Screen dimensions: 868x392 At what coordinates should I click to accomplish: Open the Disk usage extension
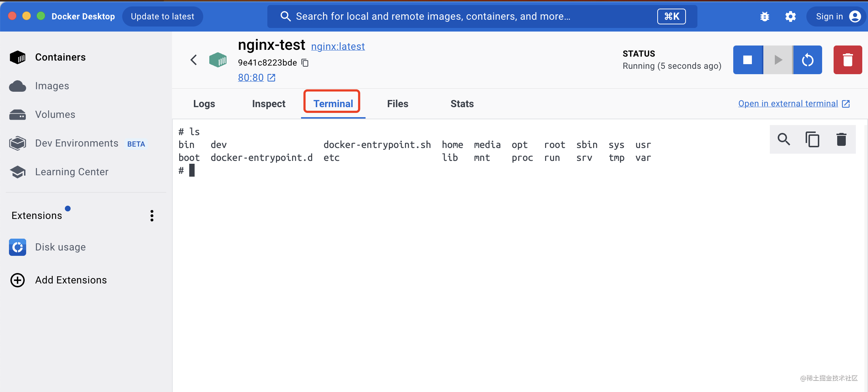point(60,247)
